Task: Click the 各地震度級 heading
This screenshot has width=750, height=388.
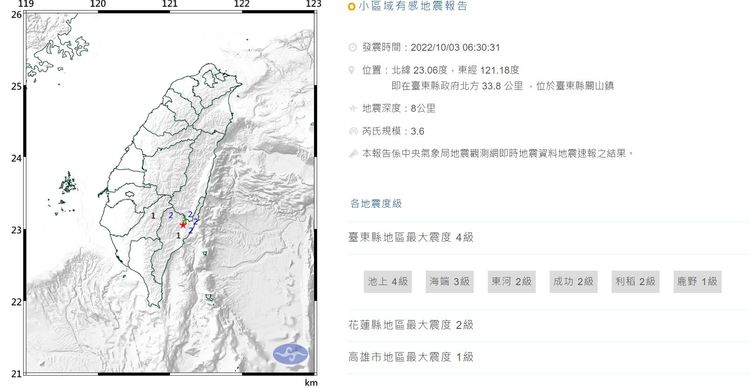Action: pyautogui.click(x=376, y=204)
